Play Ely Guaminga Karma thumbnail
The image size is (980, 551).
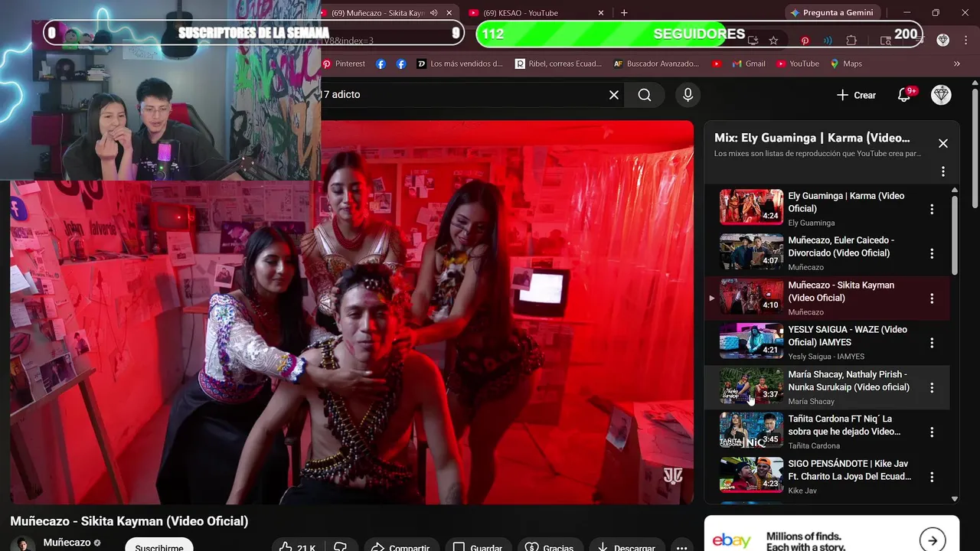coord(751,207)
